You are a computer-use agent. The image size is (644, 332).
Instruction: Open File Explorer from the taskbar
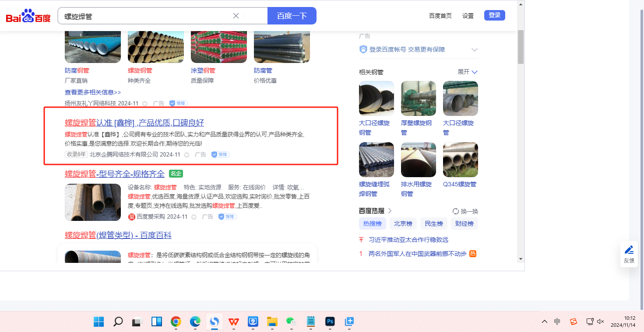tap(272, 322)
